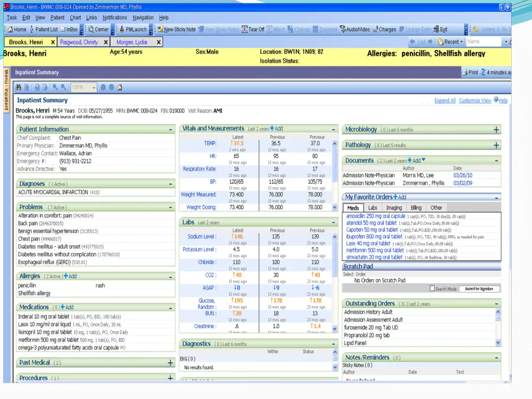Add a favorite order
The image size is (532, 399).
pos(400,197)
